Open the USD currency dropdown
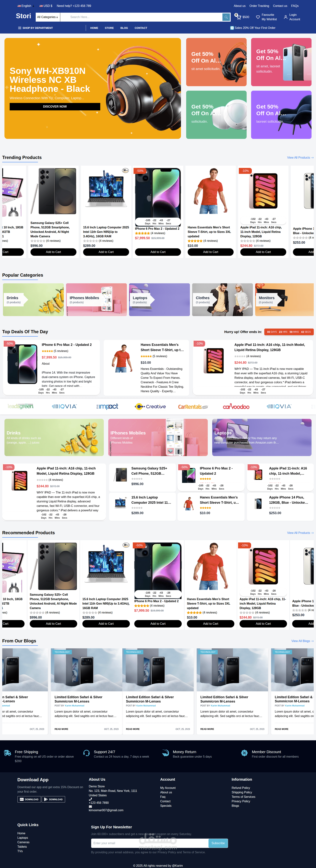 point(46,6)
